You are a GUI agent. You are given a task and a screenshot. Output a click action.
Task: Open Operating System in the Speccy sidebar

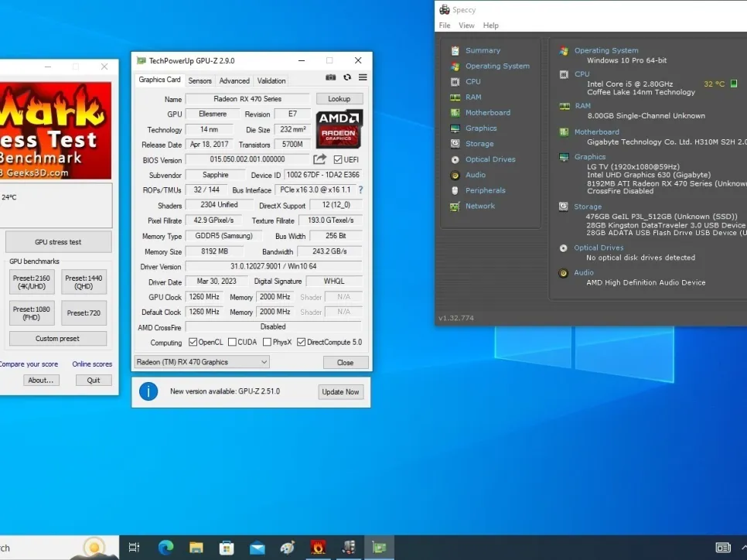pos(497,67)
